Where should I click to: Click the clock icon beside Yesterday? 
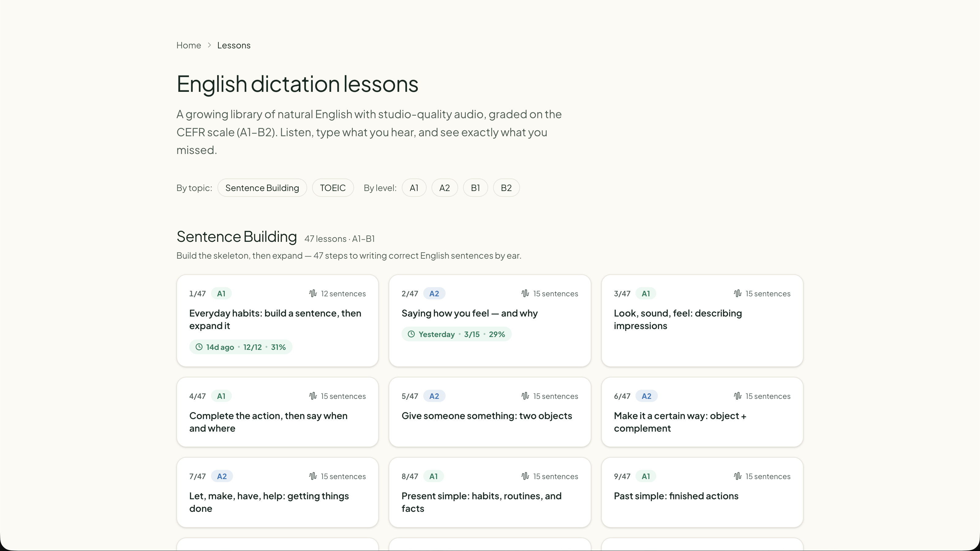411,334
